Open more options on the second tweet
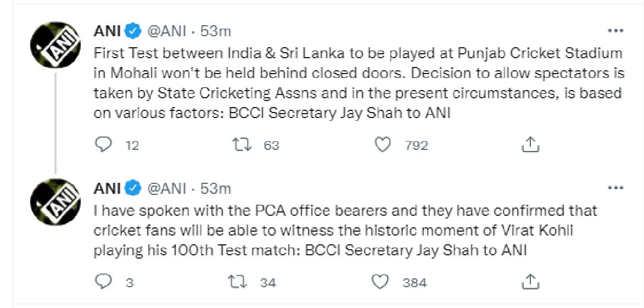This screenshot has width=644, height=308. (x=615, y=188)
